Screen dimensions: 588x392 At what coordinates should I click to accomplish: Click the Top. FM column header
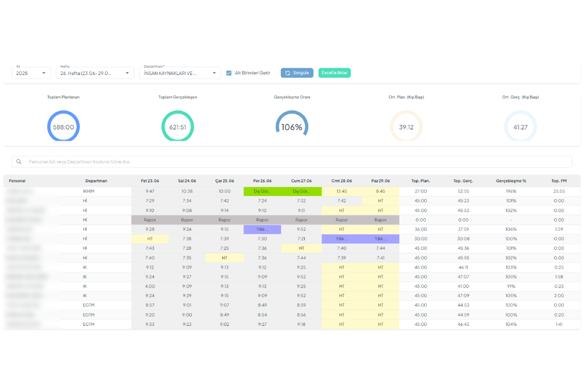pos(559,181)
